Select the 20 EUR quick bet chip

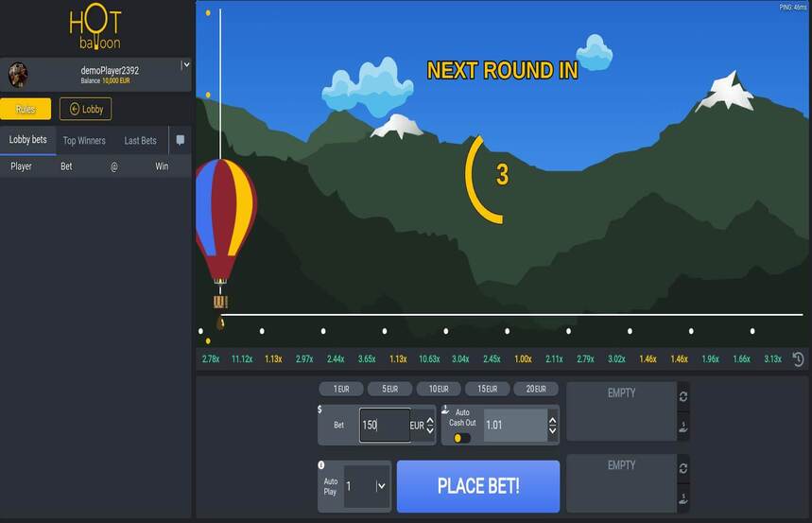click(x=536, y=389)
